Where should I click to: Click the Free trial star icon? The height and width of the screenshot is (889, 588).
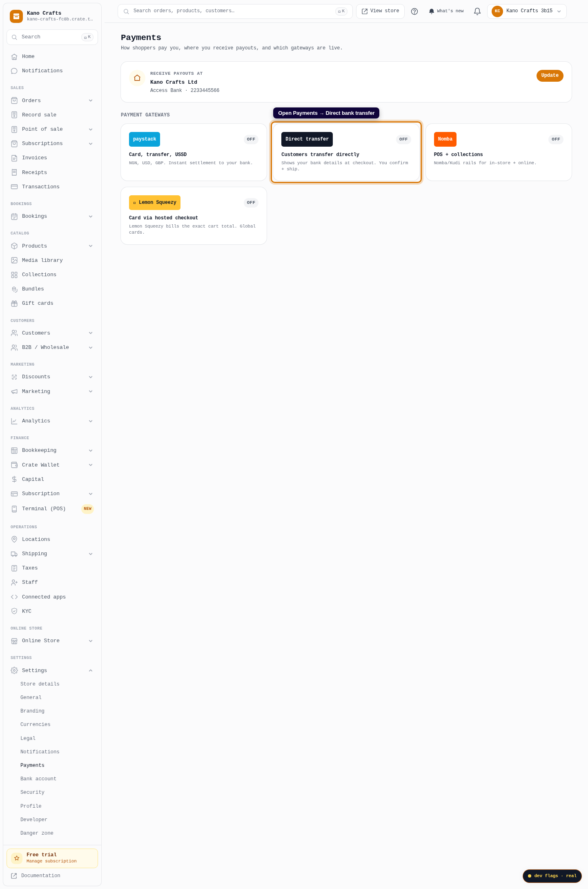(x=17, y=858)
